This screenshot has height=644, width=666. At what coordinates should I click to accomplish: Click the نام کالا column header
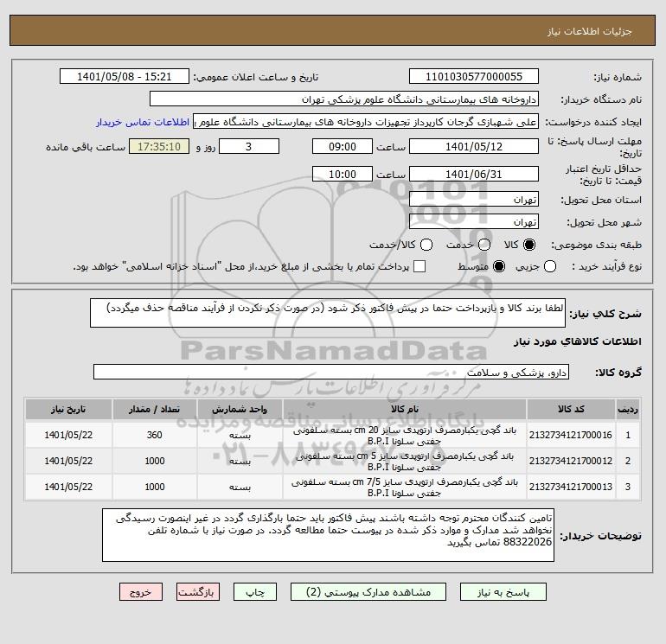(405, 409)
